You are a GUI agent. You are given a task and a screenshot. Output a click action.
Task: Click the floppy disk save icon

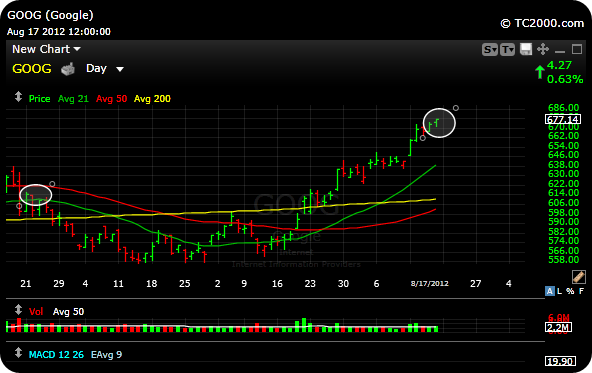pos(526,49)
